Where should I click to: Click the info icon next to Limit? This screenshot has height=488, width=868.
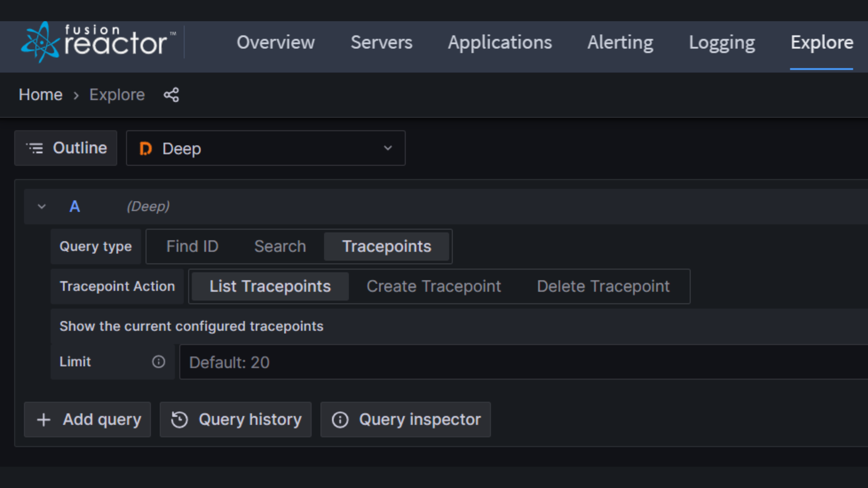158,362
